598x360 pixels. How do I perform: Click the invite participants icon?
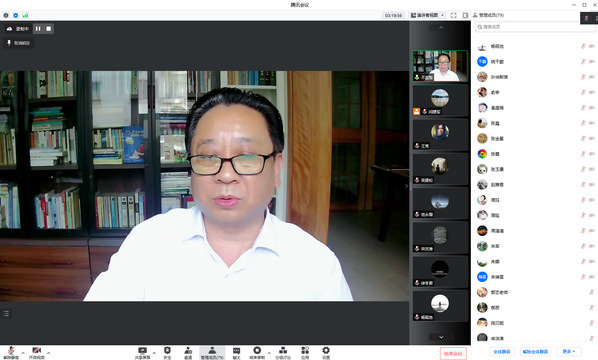pyautogui.click(x=188, y=353)
